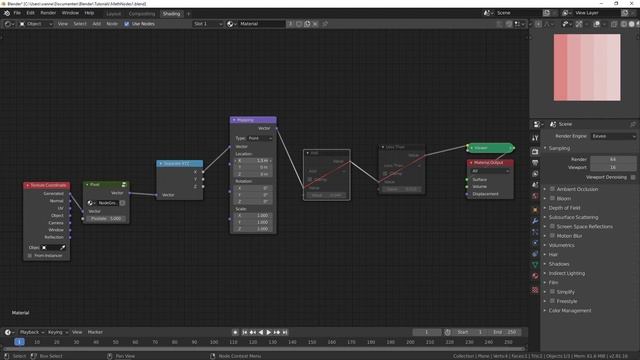Enable Freestyle checkbox
Image resolution: width=640 pixels, height=360 pixels.
tap(552, 301)
